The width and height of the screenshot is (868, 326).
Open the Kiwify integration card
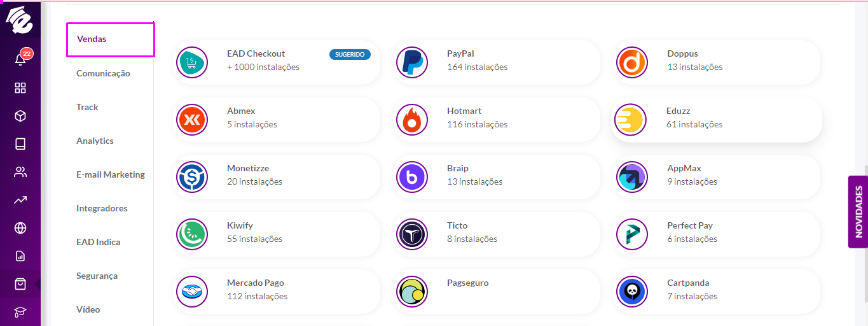click(277, 234)
